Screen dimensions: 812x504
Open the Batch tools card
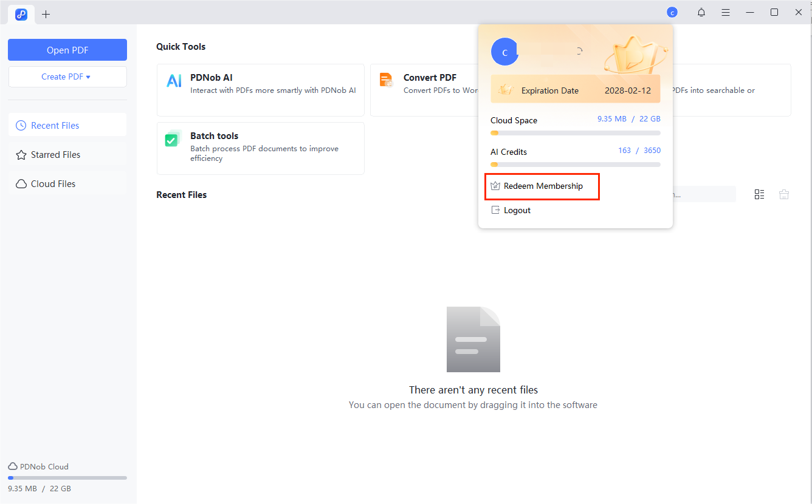coord(261,148)
